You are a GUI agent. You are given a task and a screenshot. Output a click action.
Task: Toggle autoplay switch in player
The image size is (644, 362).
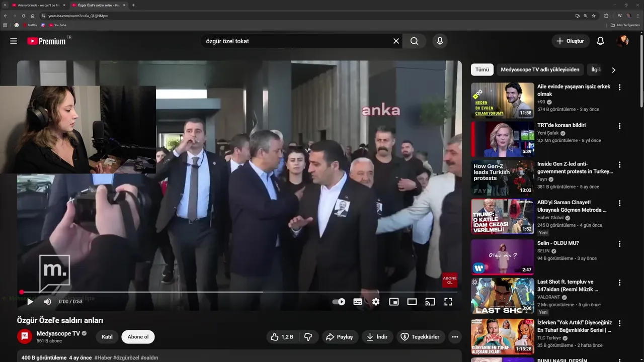click(x=339, y=302)
